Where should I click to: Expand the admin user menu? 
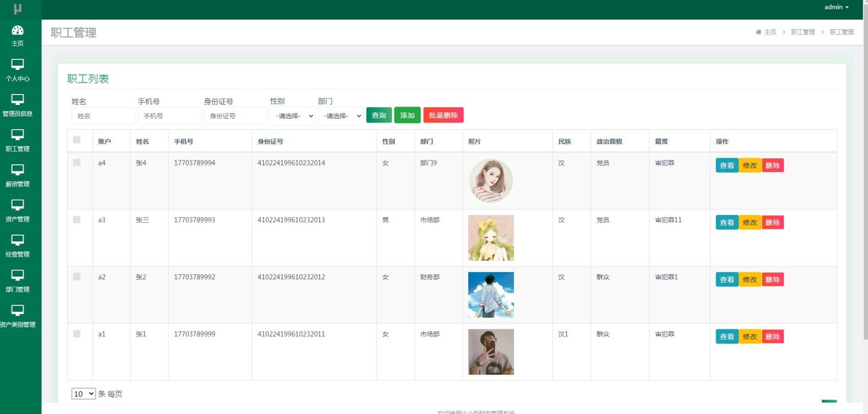[837, 7]
